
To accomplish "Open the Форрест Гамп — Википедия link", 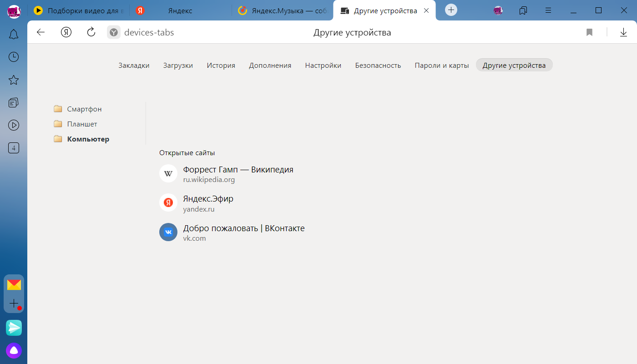I will point(238,170).
